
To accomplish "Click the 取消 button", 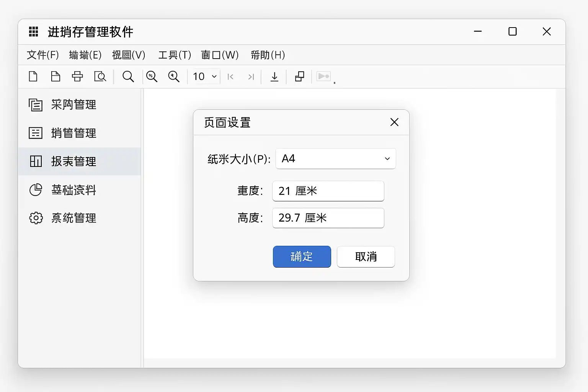I will pyautogui.click(x=366, y=256).
